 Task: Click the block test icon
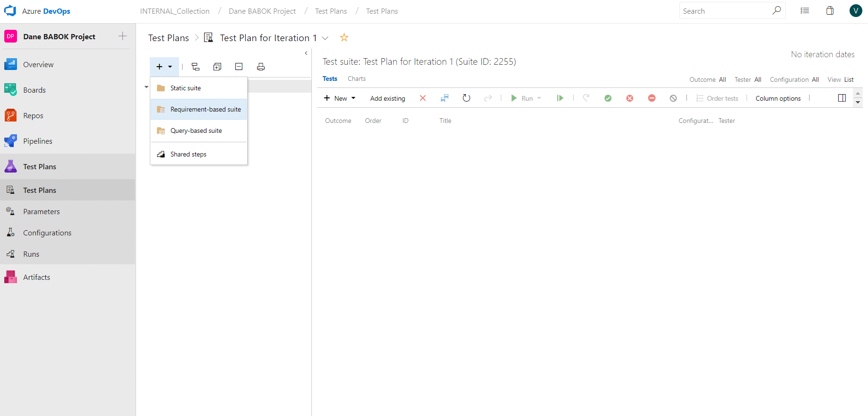click(652, 98)
